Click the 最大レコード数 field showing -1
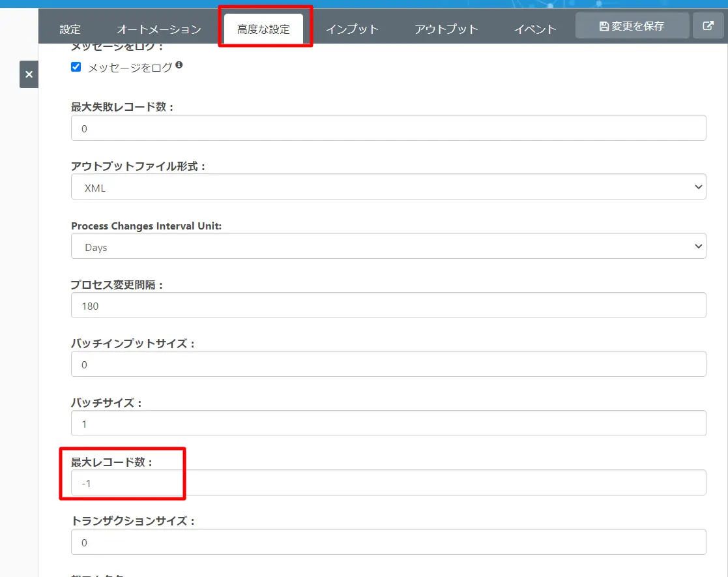The height and width of the screenshot is (577, 728). [388, 482]
